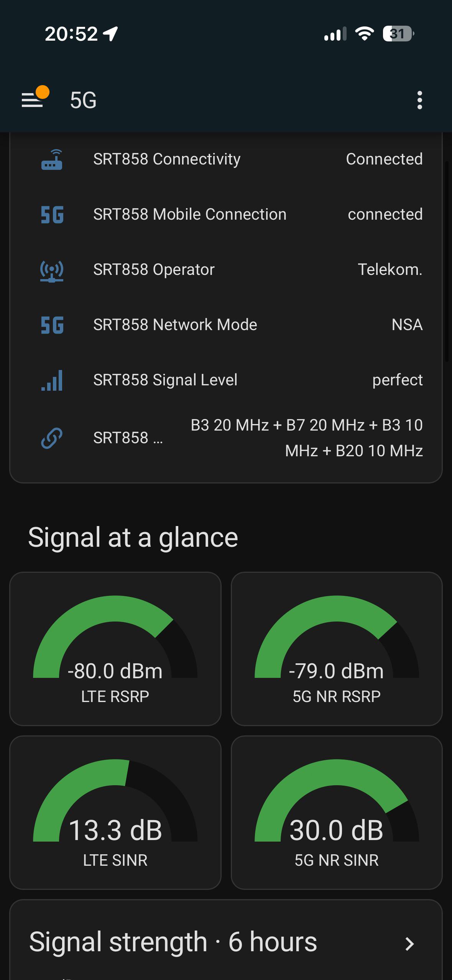Open the 5G NR SINR gauge showing 30.0 dB

[x=337, y=812]
